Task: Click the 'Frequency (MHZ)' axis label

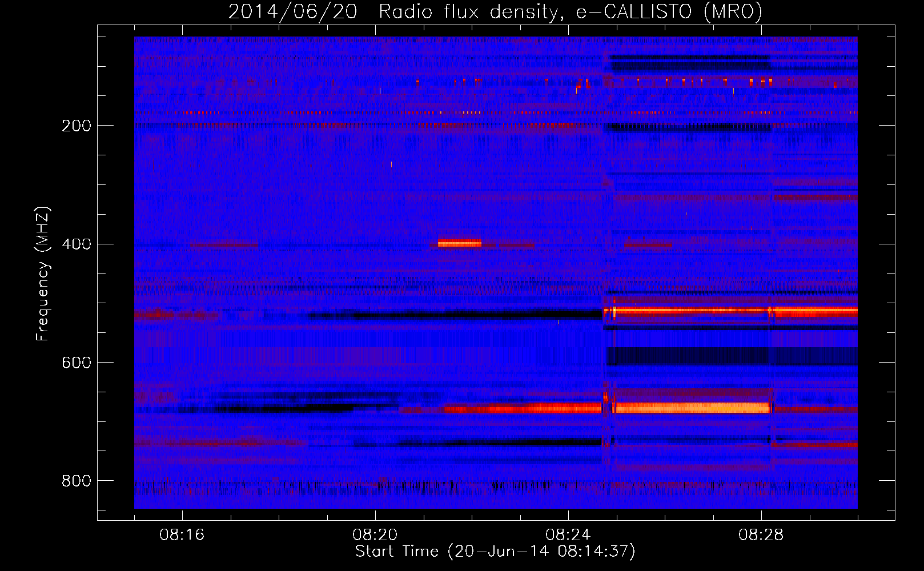Action: 42,274
